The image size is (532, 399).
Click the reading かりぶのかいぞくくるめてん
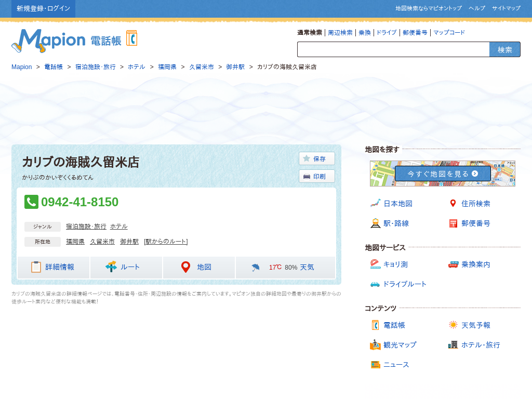(58, 178)
